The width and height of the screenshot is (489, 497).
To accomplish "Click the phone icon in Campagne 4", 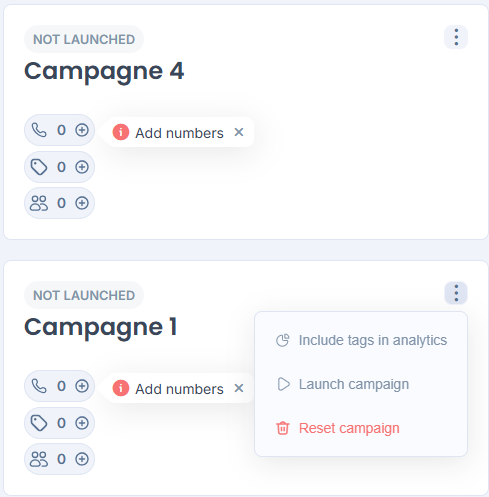I will [x=39, y=130].
